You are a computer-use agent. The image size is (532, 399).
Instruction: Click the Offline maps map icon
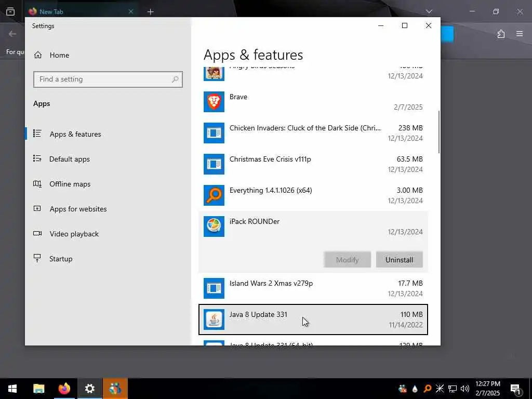coord(37,183)
